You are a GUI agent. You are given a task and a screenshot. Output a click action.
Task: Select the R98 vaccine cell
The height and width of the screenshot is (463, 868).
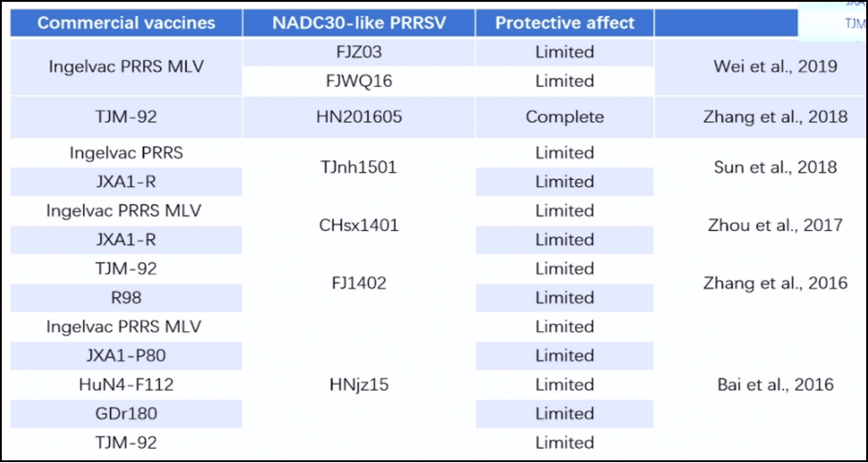pos(126,298)
